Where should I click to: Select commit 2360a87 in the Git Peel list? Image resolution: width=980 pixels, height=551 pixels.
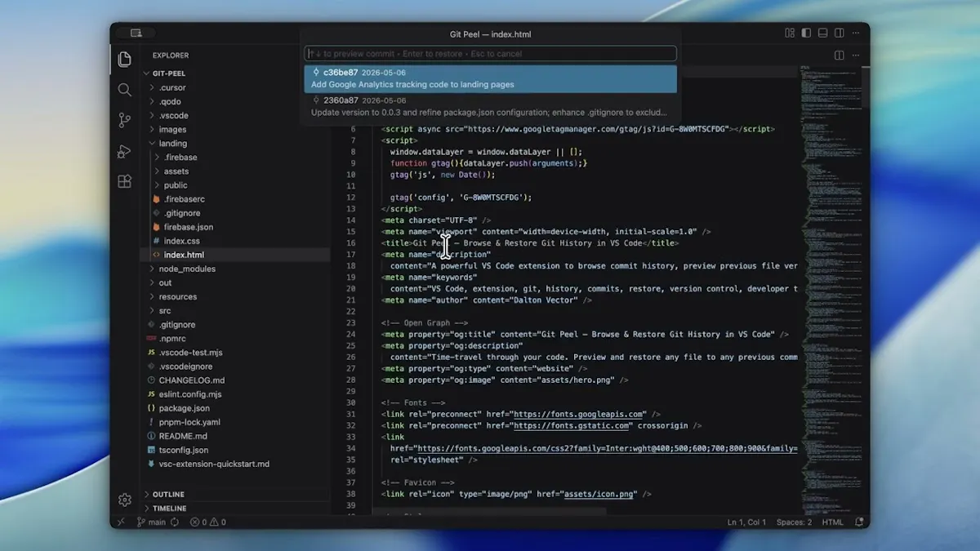tap(490, 106)
